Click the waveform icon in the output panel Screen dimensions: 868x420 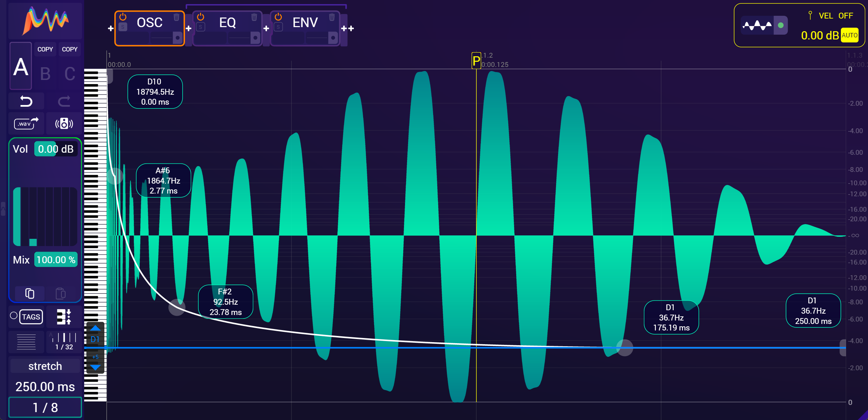[x=757, y=25]
